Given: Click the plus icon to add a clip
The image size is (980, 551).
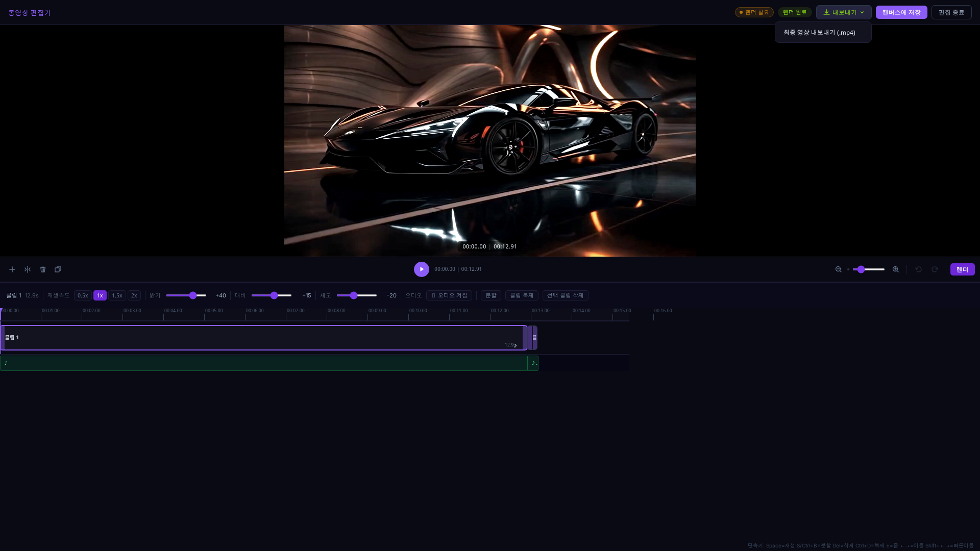Looking at the screenshot, I should (12, 269).
